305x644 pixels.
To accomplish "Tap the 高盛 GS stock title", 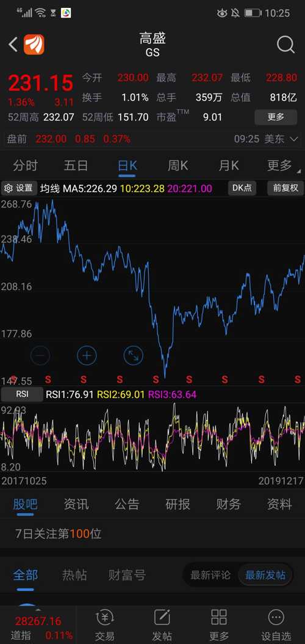I will (x=152, y=45).
